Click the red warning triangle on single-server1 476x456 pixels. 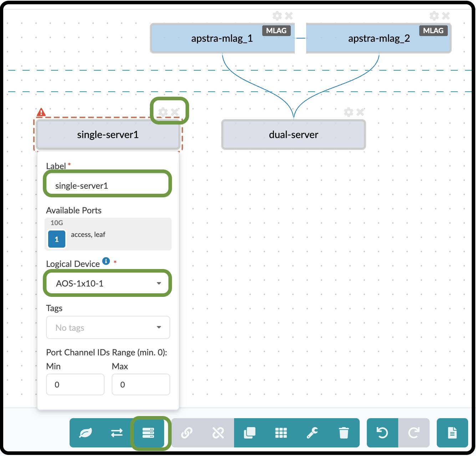click(41, 112)
